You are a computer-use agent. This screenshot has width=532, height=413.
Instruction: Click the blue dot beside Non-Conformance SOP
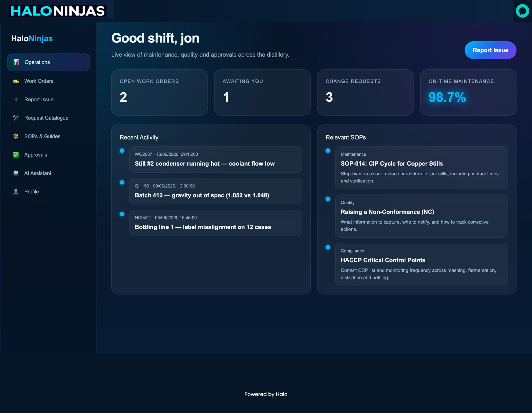328,199
